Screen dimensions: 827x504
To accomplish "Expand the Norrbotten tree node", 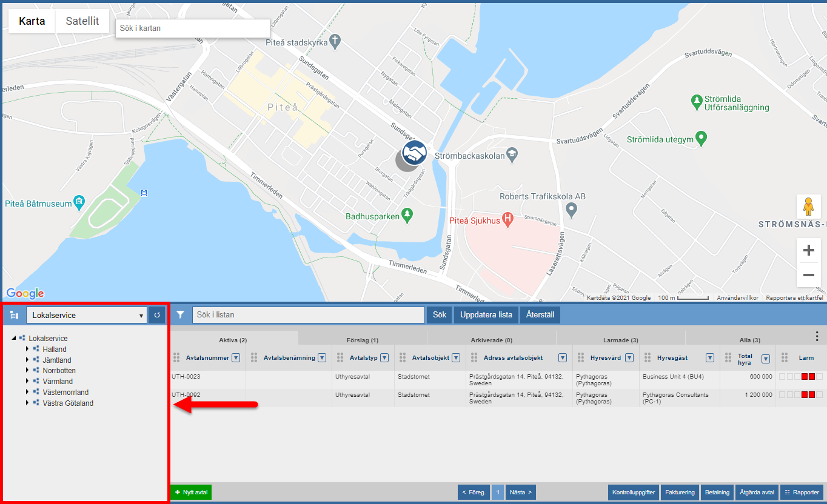I will pos(27,371).
